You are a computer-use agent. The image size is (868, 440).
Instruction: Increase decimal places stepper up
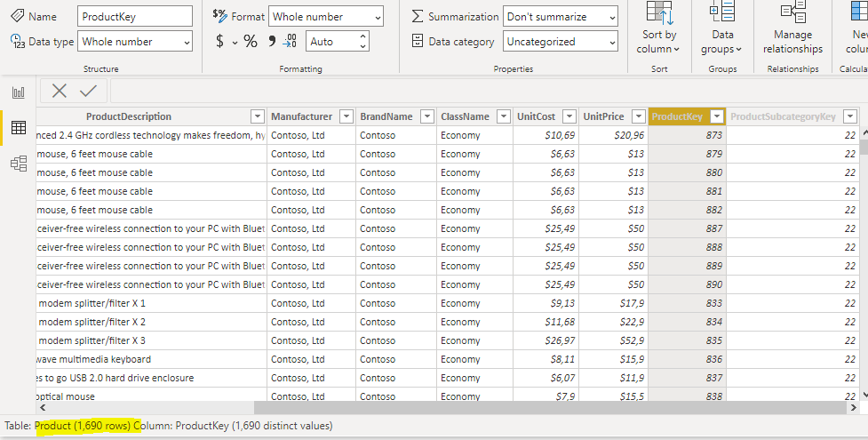click(x=363, y=37)
